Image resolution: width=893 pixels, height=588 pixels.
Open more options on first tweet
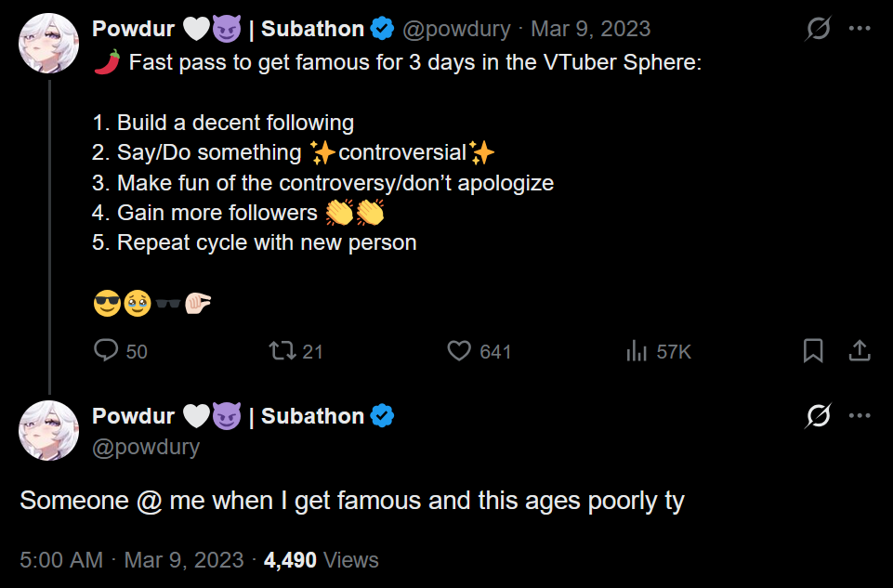pos(860,29)
